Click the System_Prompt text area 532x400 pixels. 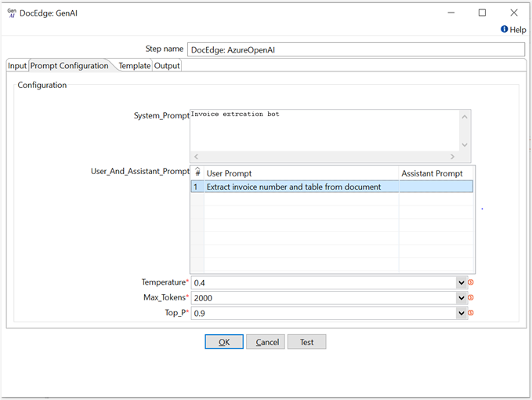324,129
